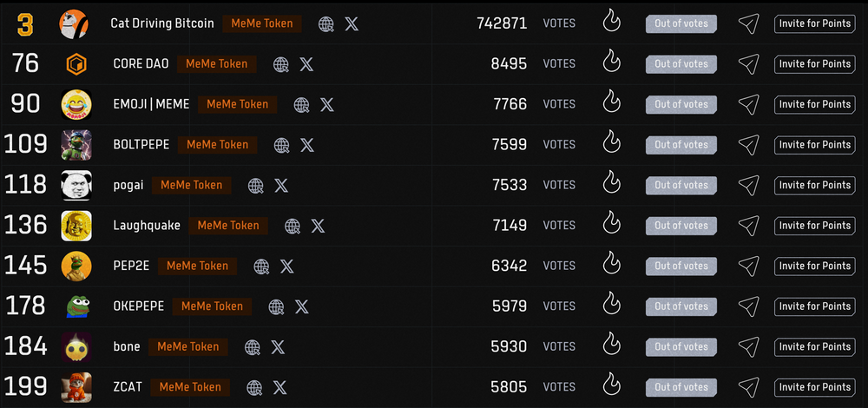Viewport: 868px width, 408px height.
Task: Open the EMOJI | MEME laughing avatar
Action: point(76,105)
